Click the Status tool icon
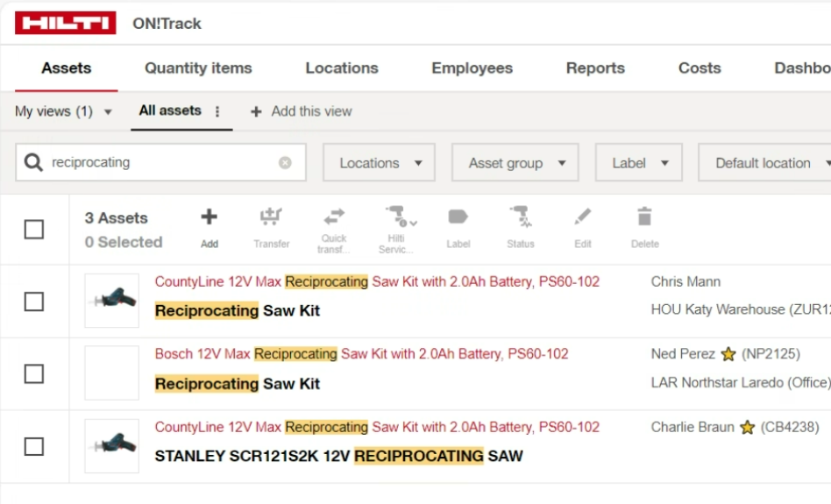 pyautogui.click(x=520, y=217)
